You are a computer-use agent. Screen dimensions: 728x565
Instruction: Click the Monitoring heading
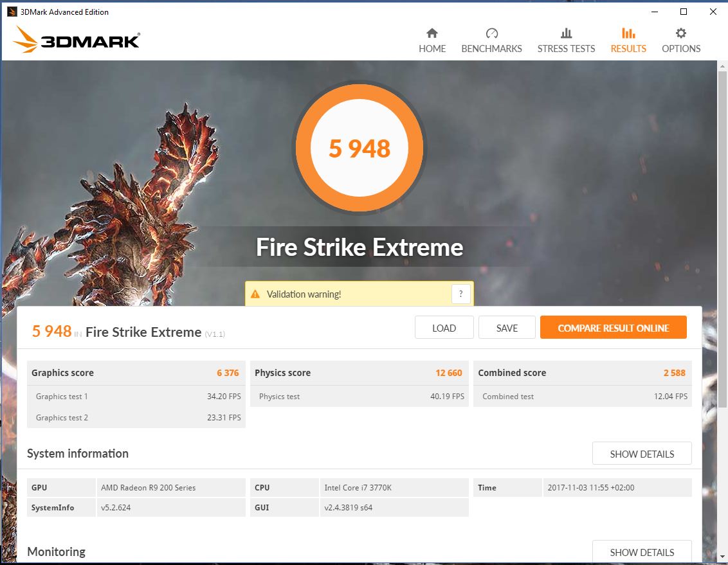tap(56, 552)
